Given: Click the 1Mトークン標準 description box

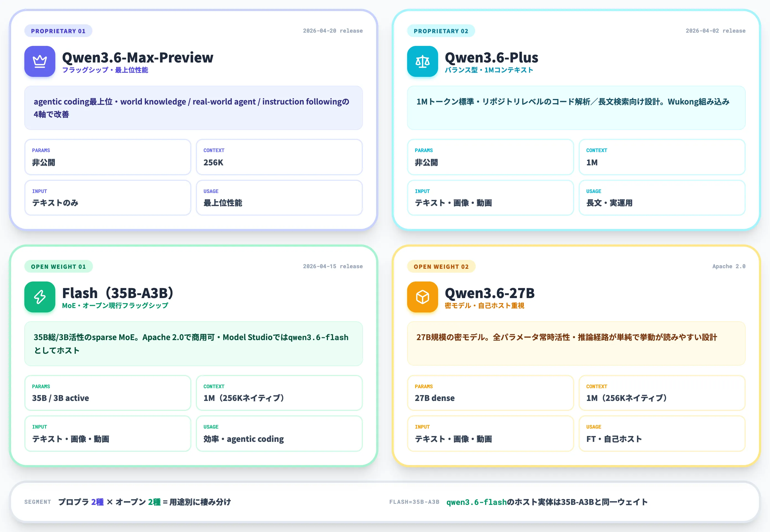Looking at the screenshot, I should tap(576, 108).
